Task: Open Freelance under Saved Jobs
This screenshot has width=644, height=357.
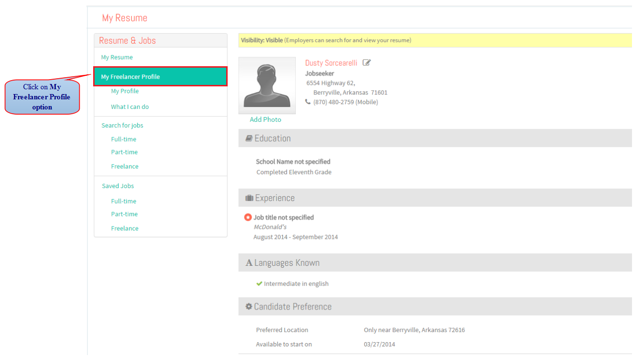Action: [125, 228]
